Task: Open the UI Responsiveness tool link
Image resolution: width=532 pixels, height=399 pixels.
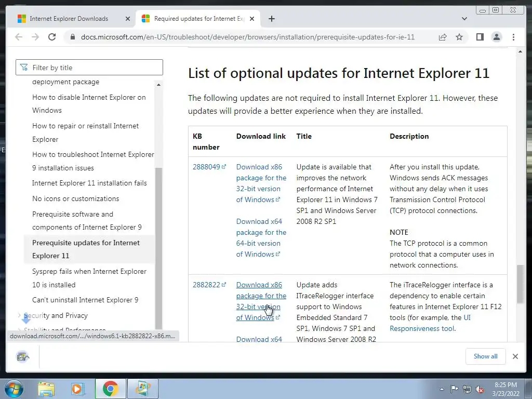Action: coord(430,323)
